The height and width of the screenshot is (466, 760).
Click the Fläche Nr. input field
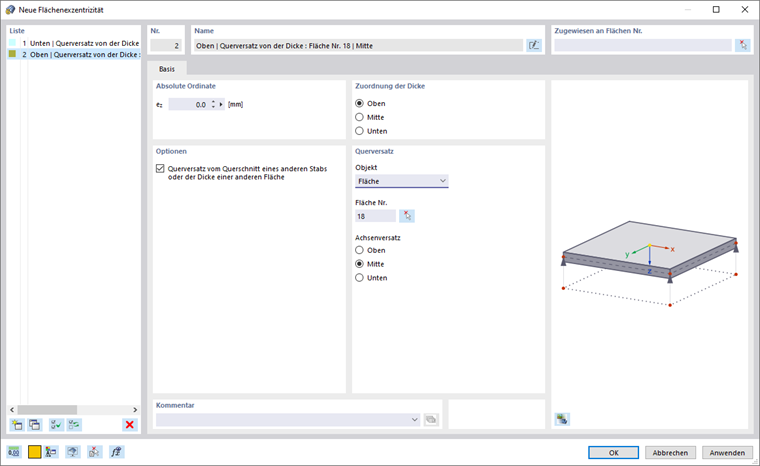click(375, 216)
